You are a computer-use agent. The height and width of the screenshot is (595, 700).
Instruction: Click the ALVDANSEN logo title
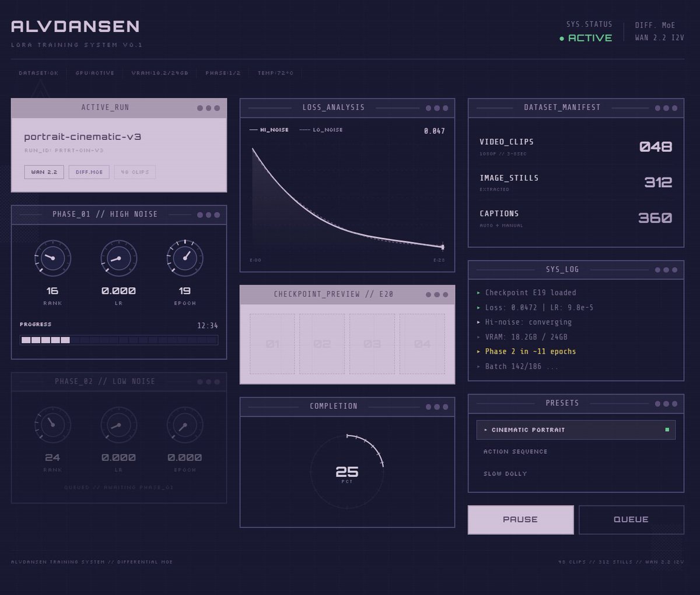click(x=75, y=26)
